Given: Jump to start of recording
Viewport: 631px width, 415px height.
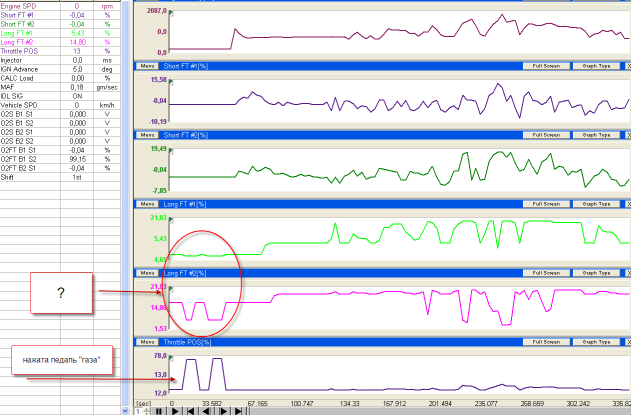Looking at the screenshot, I should [x=189, y=410].
